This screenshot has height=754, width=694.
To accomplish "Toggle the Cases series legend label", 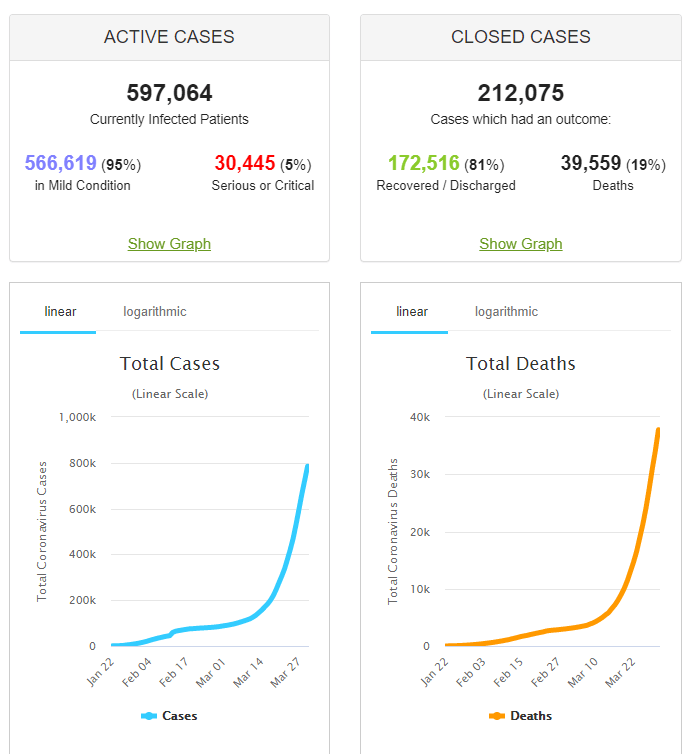I will pyautogui.click(x=180, y=716).
